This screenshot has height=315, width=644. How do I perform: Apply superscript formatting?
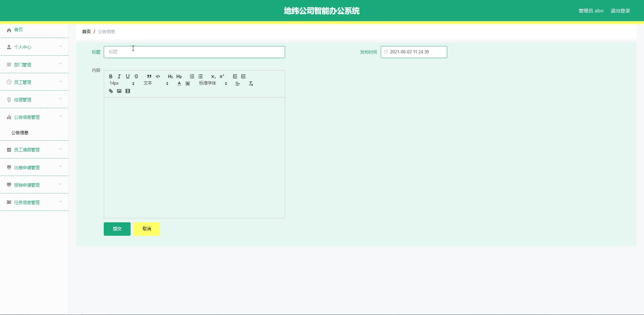tap(222, 77)
